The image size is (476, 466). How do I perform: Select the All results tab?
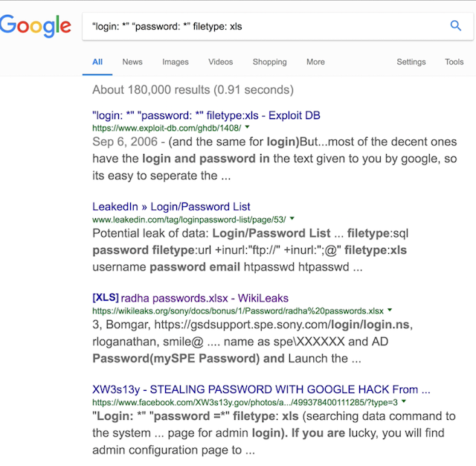pos(97,62)
